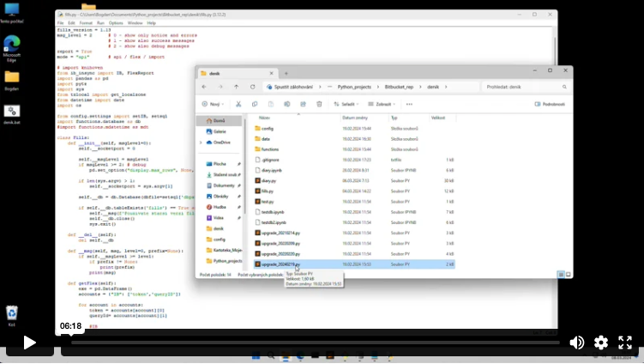
Task: Play the video
Action: 29,343
